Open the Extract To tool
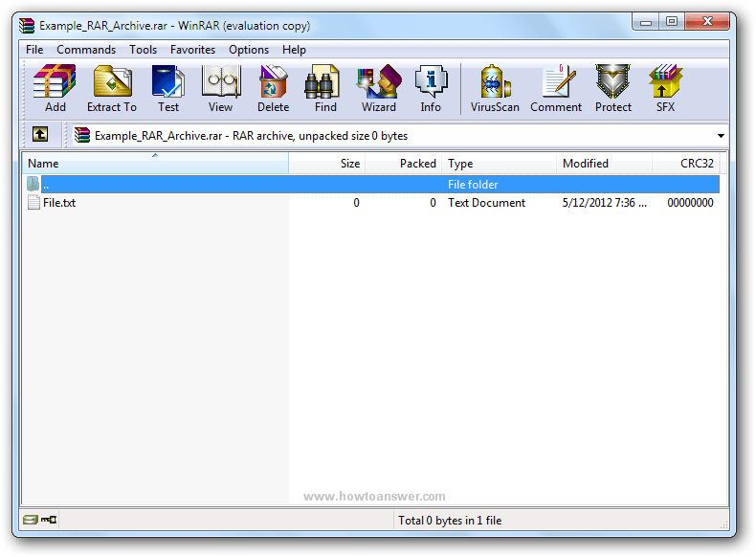756x557 pixels. pos(112,89)
